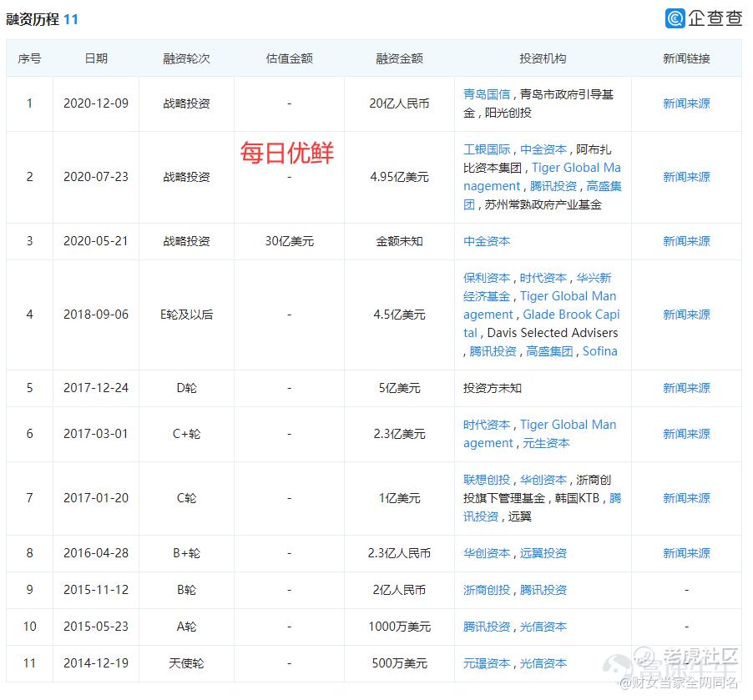Screen dimensions: 753x700
Task: Open 新闻来源 link for 2018-09-06 row
Action: [x=686, y=315]
